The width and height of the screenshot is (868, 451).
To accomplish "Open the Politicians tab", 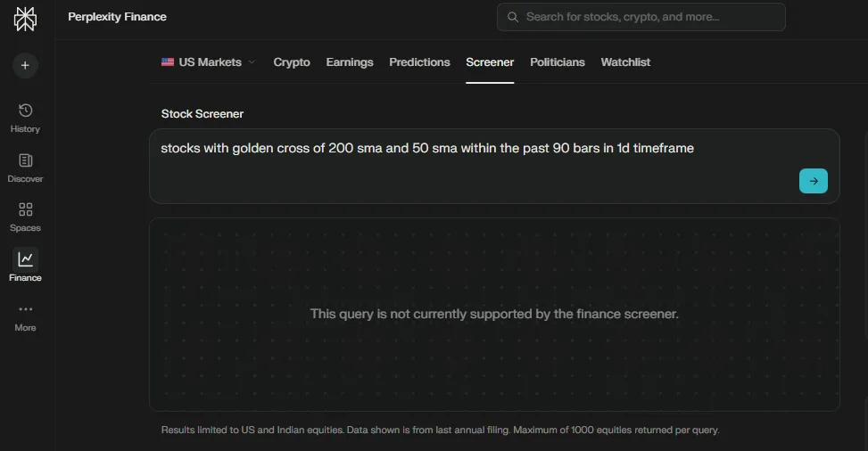I will (558, 62).
